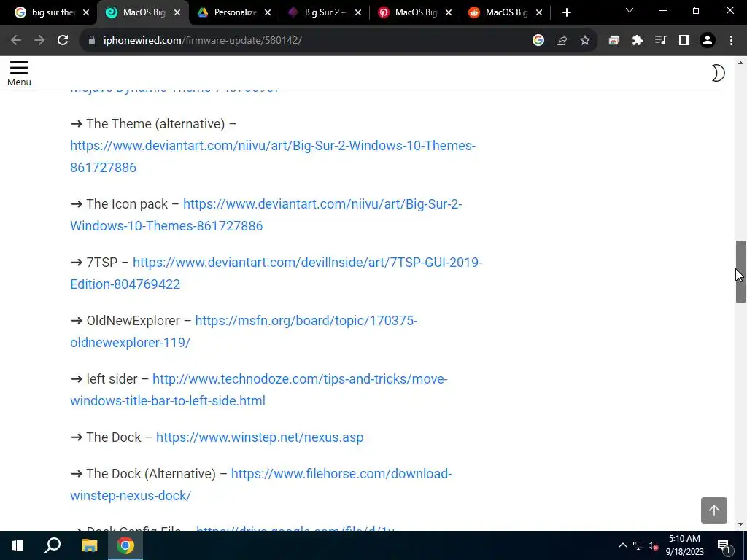Go back to previous page
The height and width of the screenshot is (560, 747).
(x=16, y=41)
